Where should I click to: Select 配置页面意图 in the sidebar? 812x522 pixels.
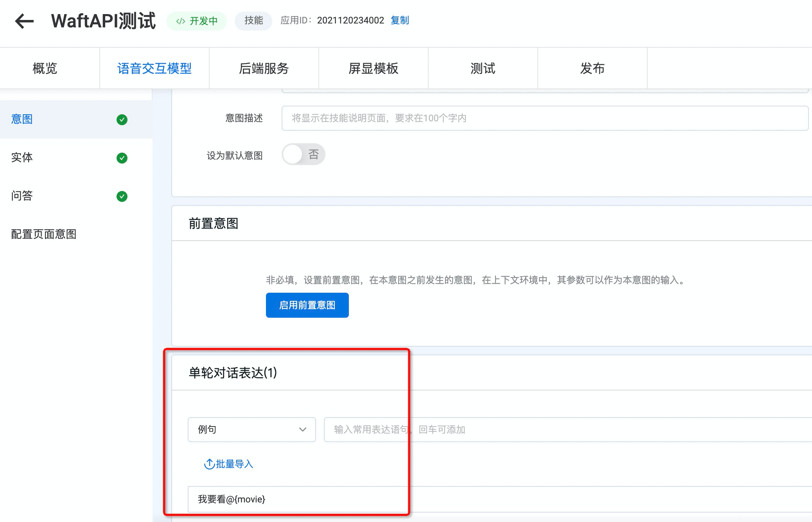pos(44,234)
